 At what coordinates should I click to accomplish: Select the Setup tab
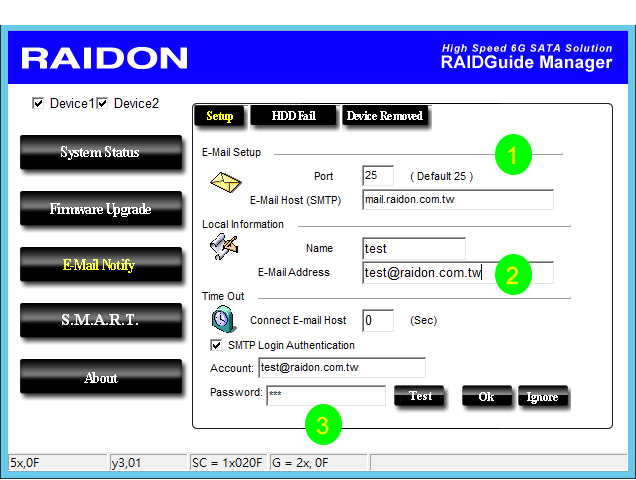coord(219,116)
